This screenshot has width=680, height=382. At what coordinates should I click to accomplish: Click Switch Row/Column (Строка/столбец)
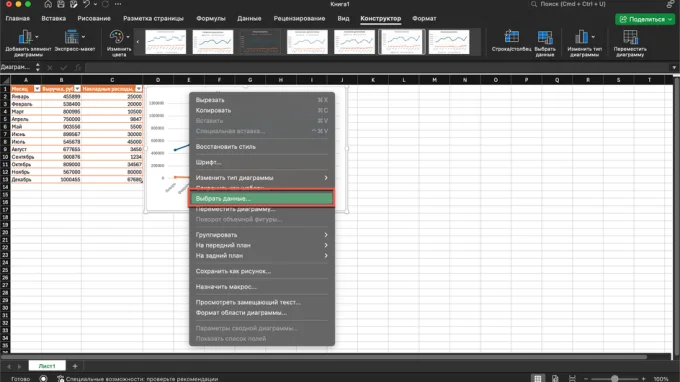[x=511, y=41]
